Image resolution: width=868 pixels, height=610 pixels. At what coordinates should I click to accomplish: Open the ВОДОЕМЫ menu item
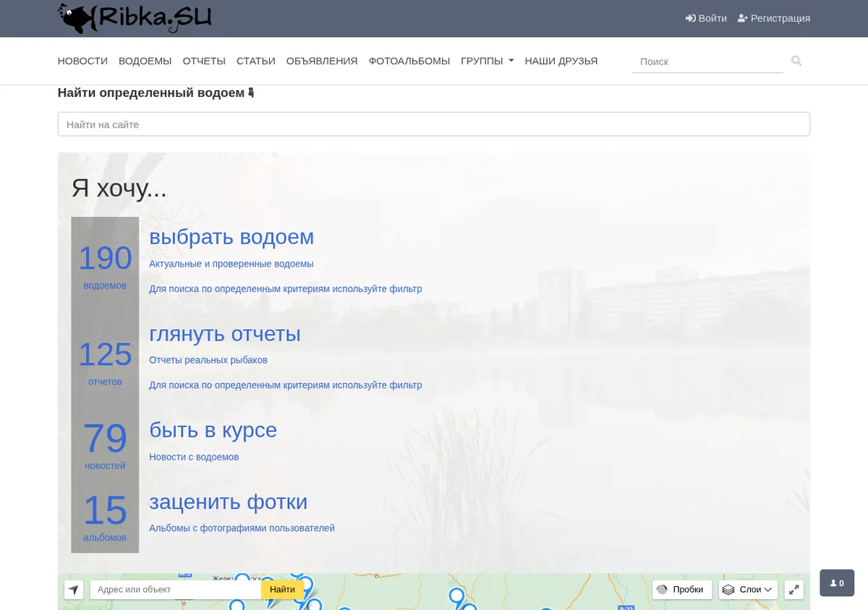click(145, 61)
